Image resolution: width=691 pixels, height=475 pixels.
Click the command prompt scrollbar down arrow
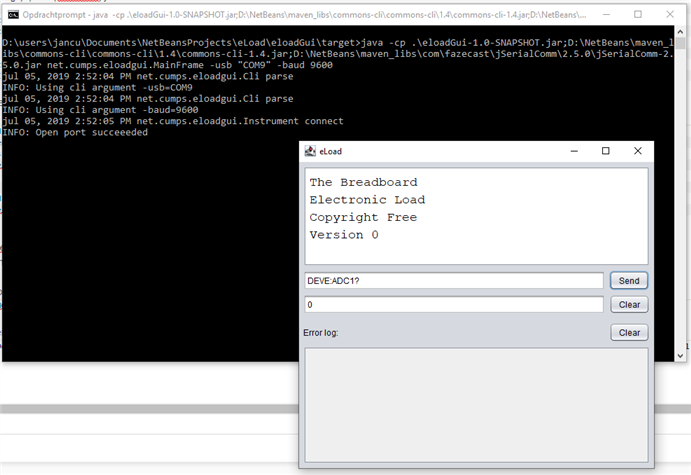click(680, 356)
